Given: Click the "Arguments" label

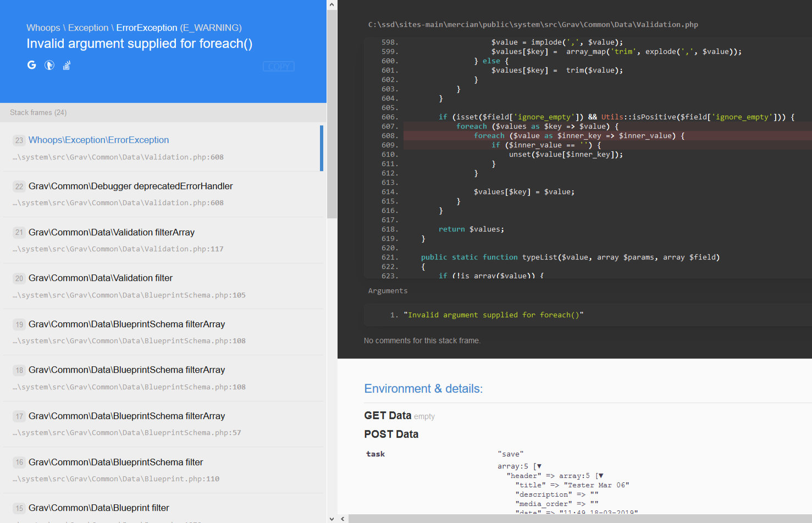Looking at the screenshot, I should [388, 290].
